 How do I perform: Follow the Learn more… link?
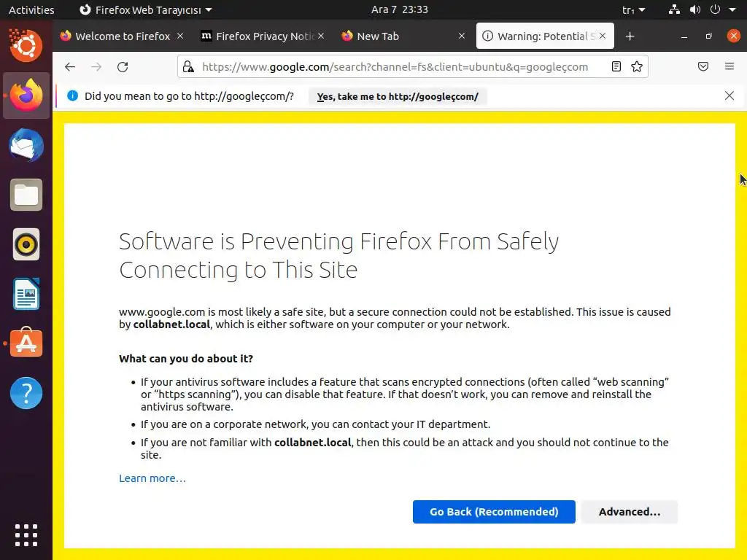pyautogui.click(x=152, y=478)
